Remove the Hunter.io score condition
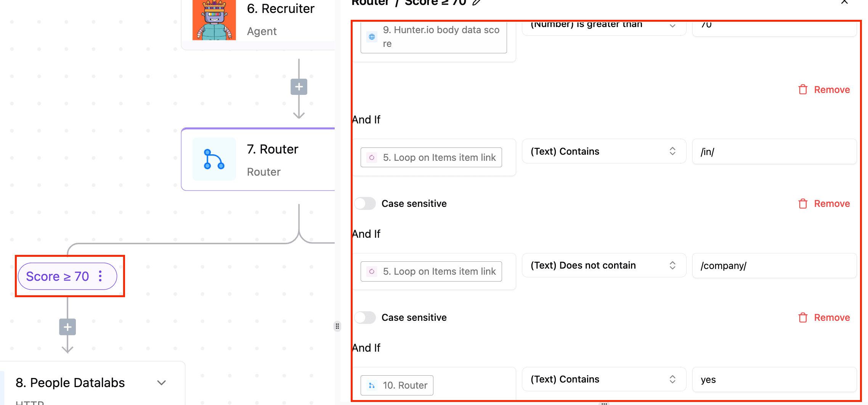 pyautogui.click(x=824, y=90)
